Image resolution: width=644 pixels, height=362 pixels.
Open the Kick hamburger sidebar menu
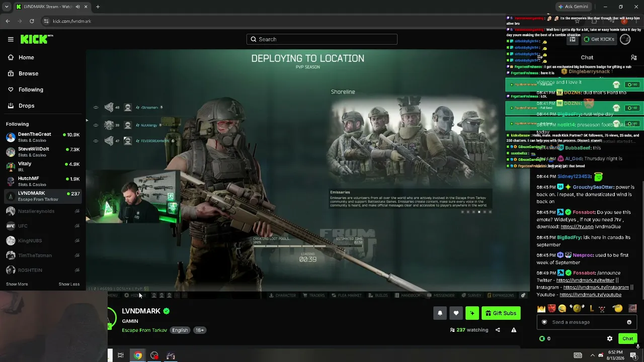(11, 39)
